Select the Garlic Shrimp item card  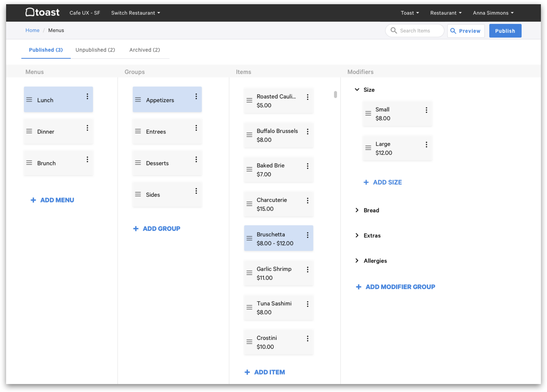click(279, 273)
